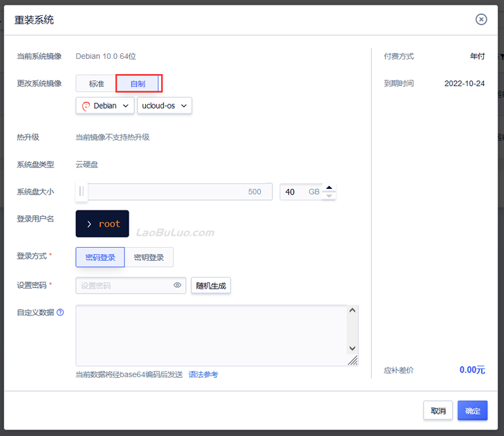Click the root username box
Image resolution: width=504 pixels, height=436 pixels.
coord(102,224)
